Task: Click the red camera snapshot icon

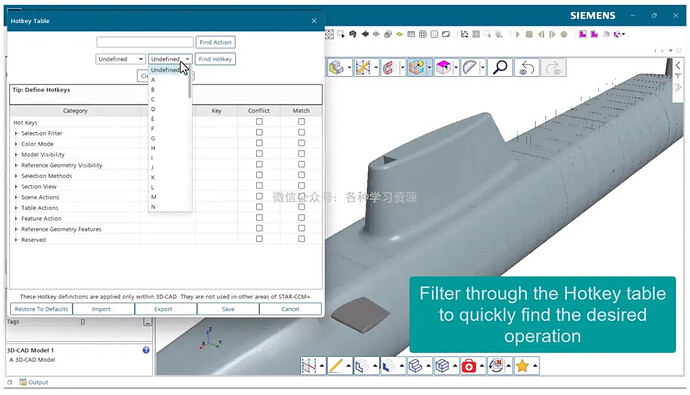Action: point(469,366)
